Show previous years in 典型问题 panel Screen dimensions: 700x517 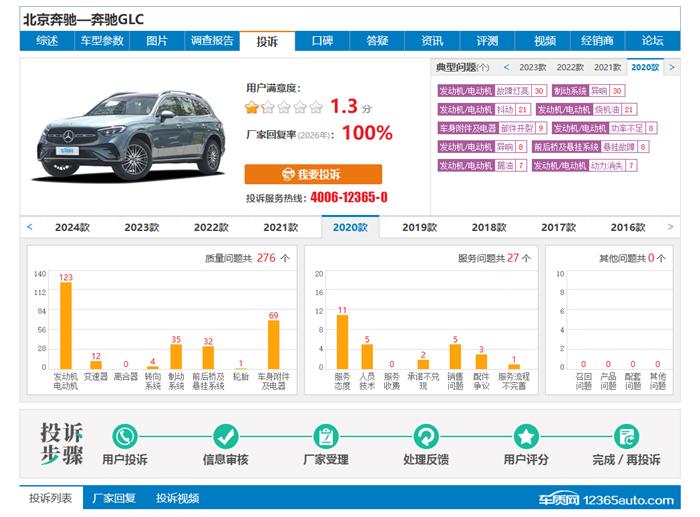pyautogui.click(x=506, y=67)
